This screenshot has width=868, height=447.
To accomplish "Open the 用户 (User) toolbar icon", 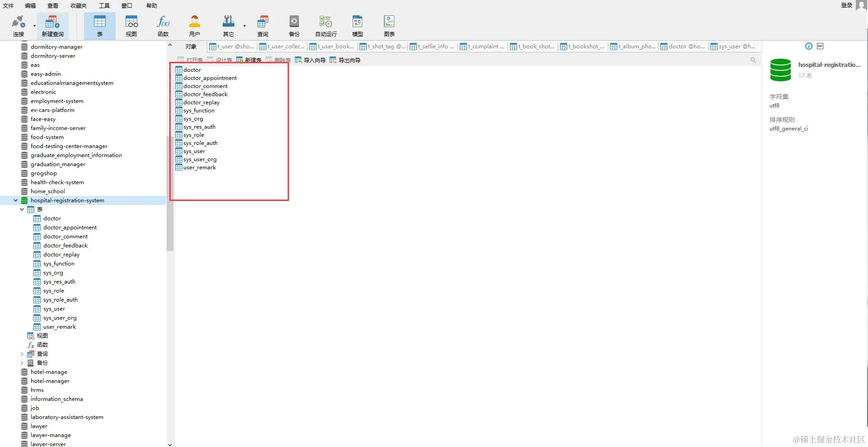I will [195, 26].
